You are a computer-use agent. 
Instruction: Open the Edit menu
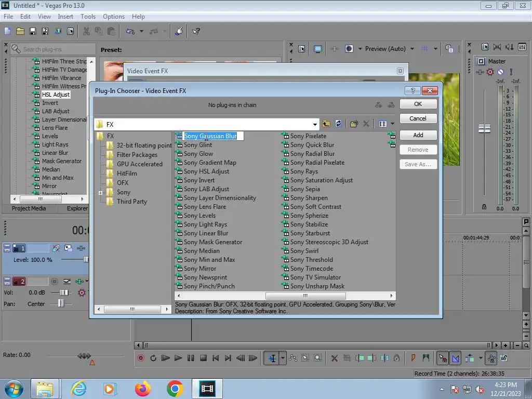click(25, 16)
